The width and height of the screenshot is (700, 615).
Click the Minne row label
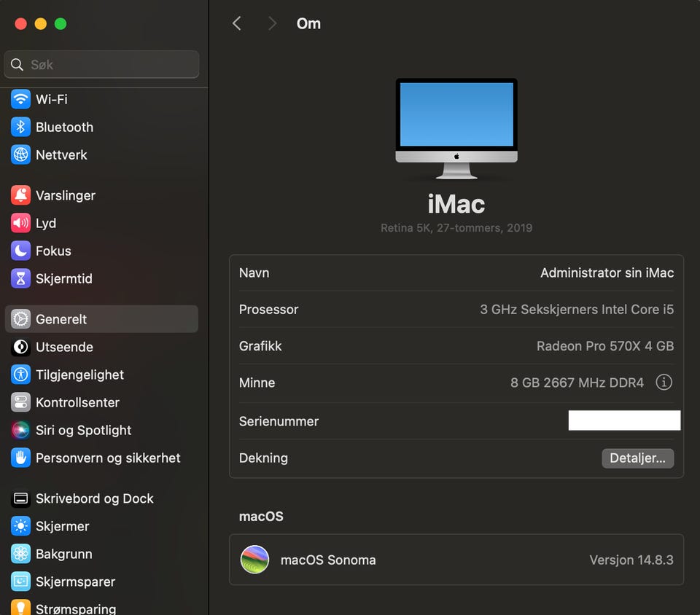pos(257,383)
